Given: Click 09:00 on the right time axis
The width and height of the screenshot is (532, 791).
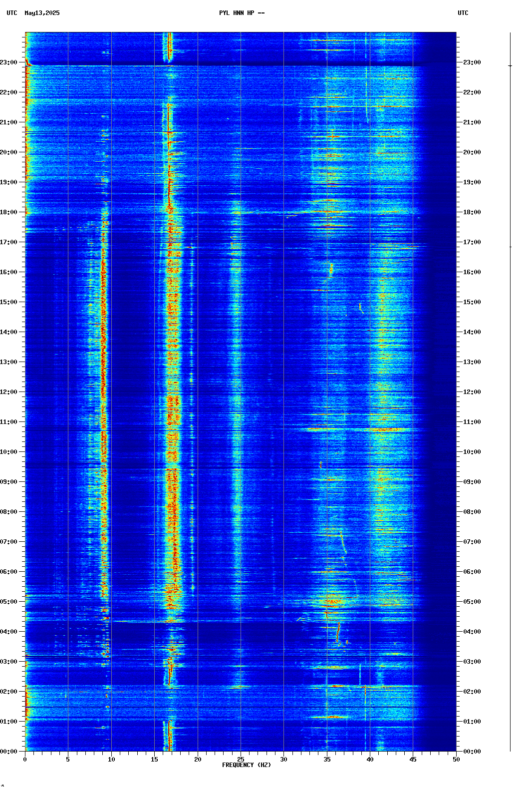Looking at the screenshot, I should pyautogui.click(x=472, y=482).
